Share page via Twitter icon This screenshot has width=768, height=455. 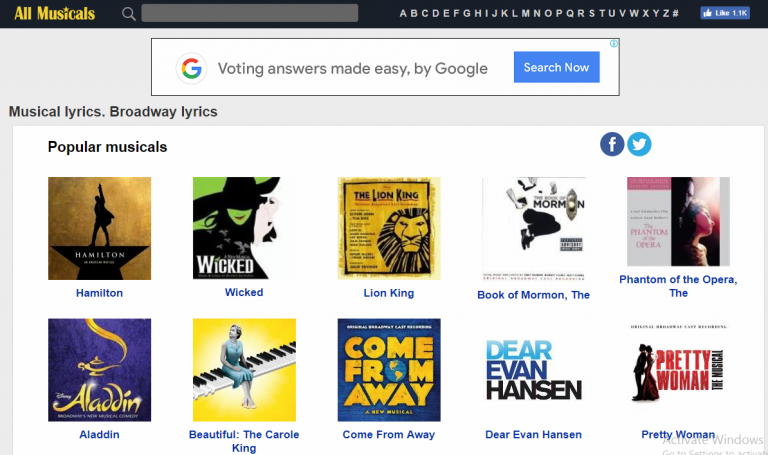pos(639,144)
